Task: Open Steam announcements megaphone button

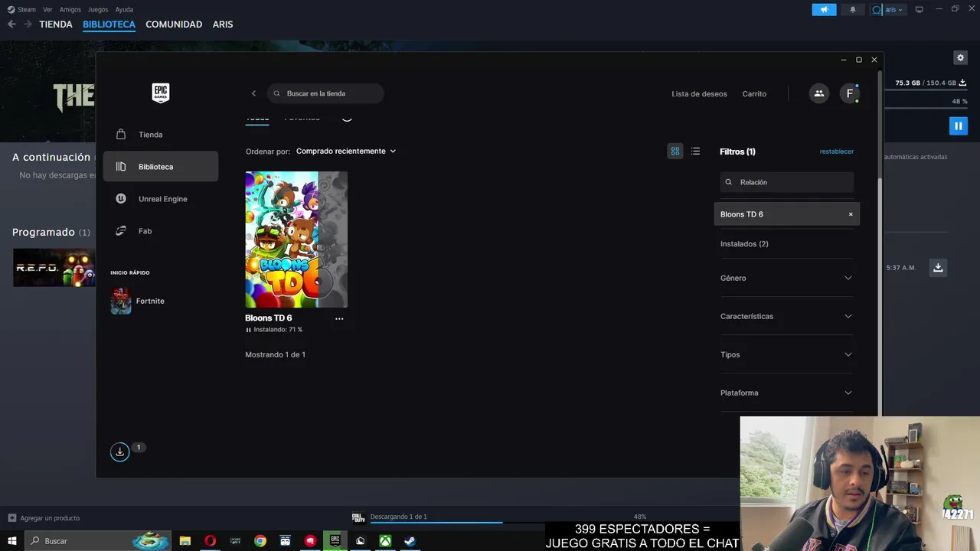Action: (825, 9)
